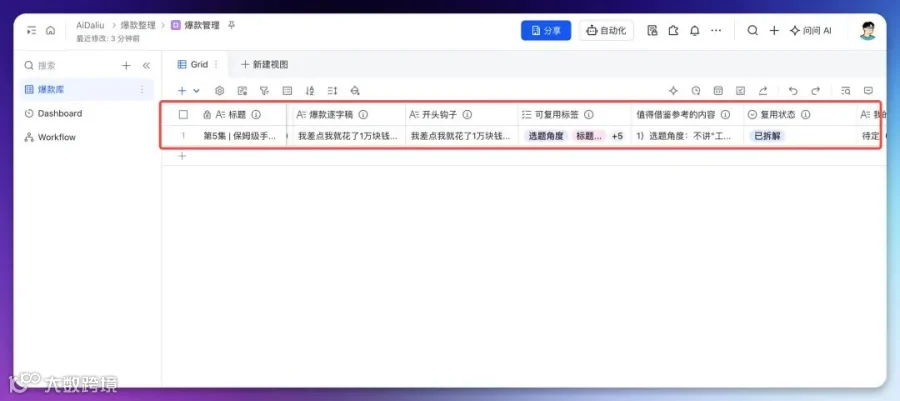This screenshot has height=401, width=900.
Task: Select the 第5集 | 保姆级手 title cell
Action: 240,137
